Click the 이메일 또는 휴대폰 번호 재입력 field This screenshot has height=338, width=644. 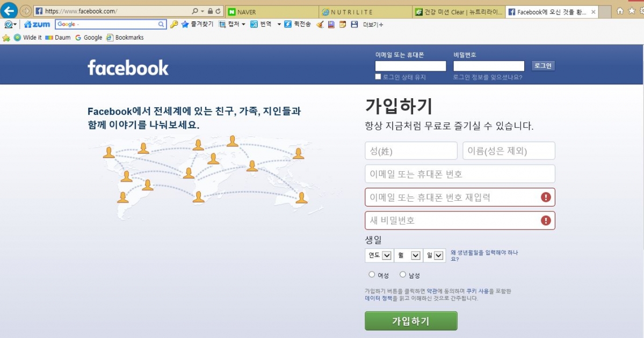pyautogui.click(x=460, y=197)
